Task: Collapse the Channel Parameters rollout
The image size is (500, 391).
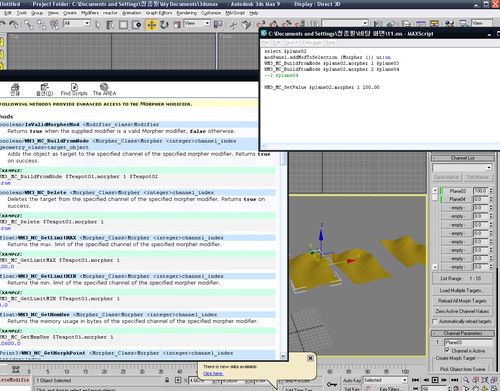Action: 463,333
